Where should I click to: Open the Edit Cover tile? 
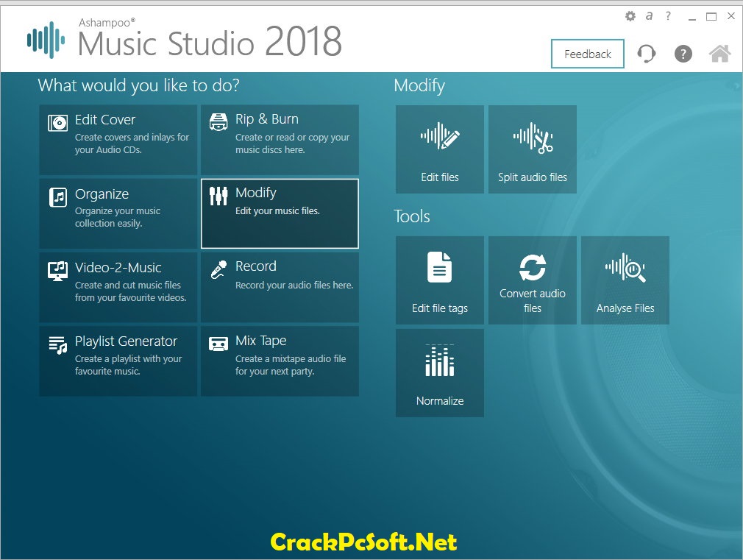(118, 140)
